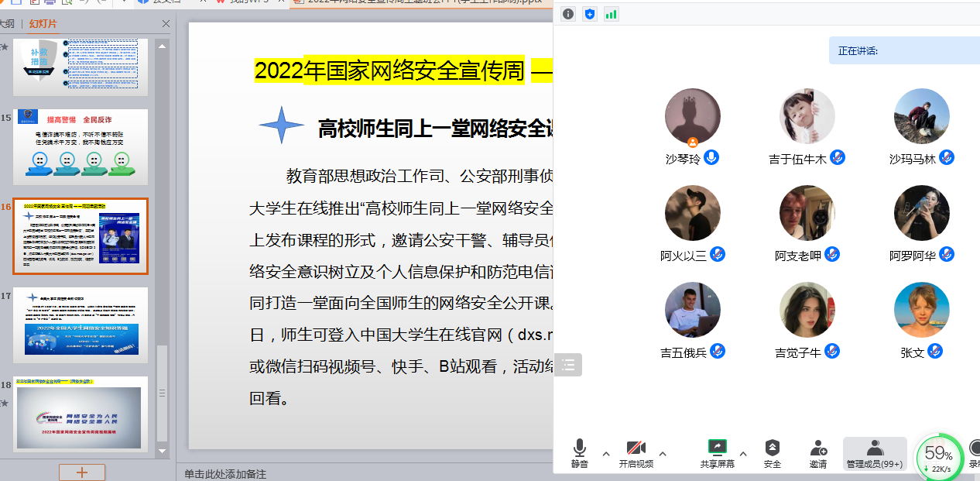Switch to the 大纲 outline tab
The image size is (980, 481).
coord(7,24)
